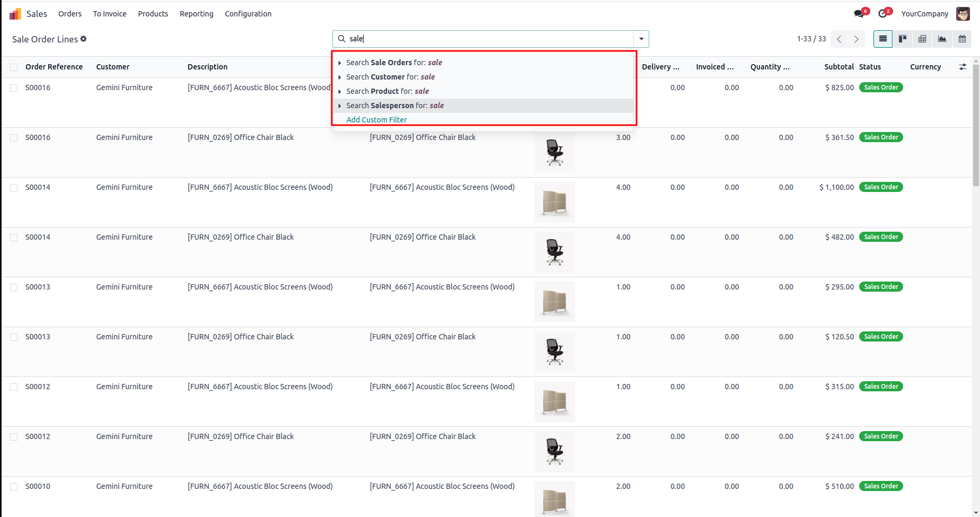The image size is (980, 517).
Task: Open the Graph view
Action: [x=942, y=39]
